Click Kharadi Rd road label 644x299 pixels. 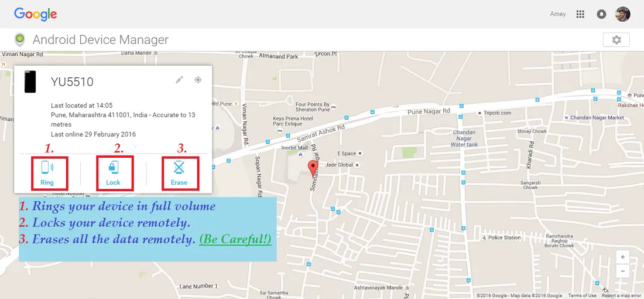point(531,155)
